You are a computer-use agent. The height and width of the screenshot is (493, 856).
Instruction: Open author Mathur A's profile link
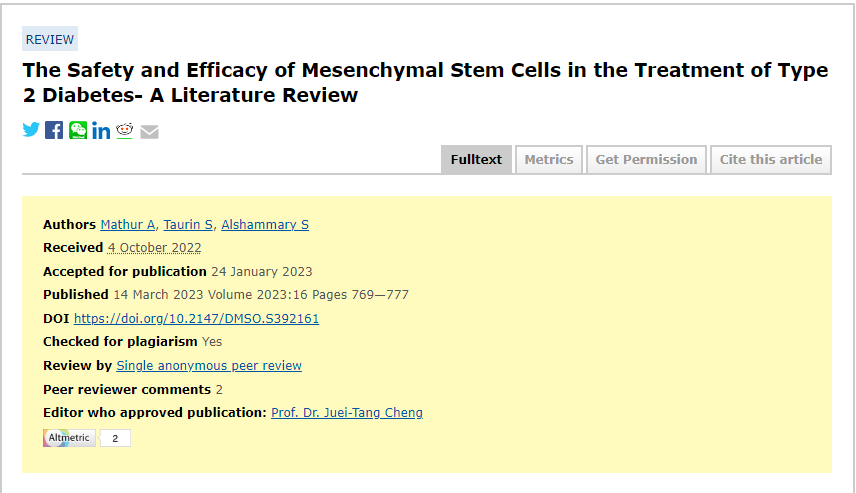coord(128,225)
